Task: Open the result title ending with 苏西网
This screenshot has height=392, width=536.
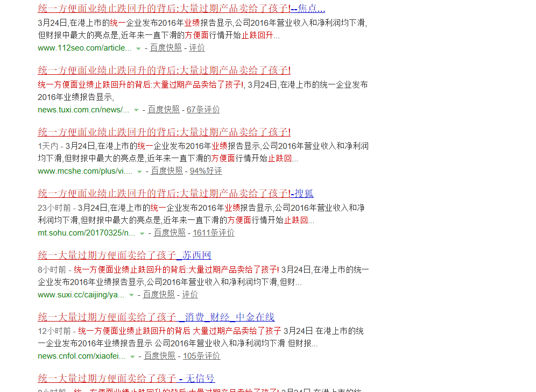Action: tap(124, 255)
